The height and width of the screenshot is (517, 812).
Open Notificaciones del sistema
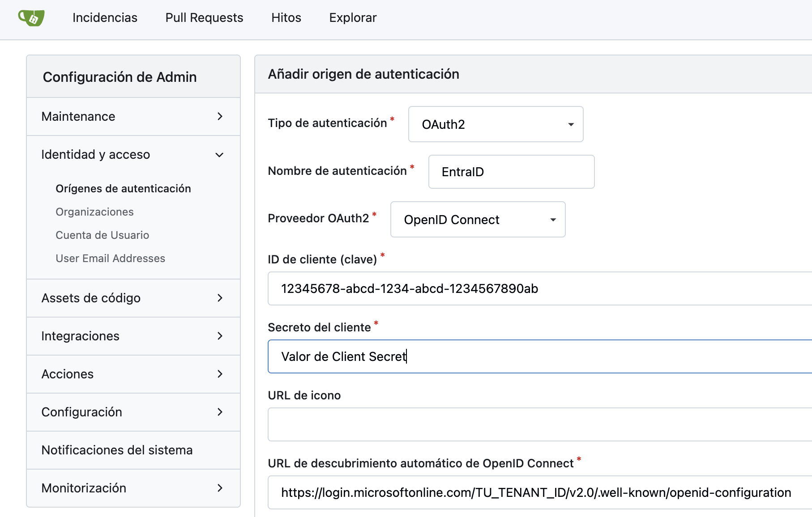click(x=117, y=450)
